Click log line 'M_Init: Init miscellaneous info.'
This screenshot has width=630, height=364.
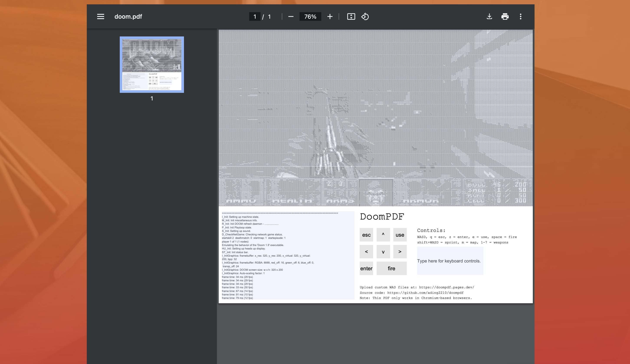click(240, 220)
